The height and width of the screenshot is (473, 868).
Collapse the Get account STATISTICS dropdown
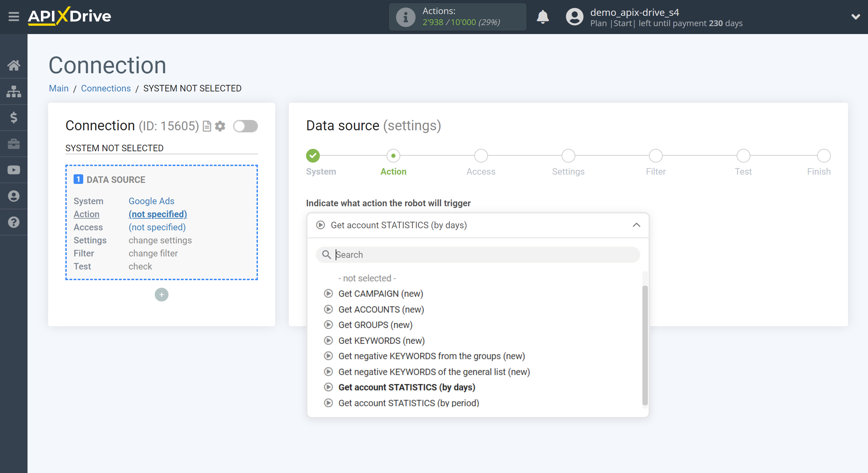pyautogui.click(x=637, y=225)
